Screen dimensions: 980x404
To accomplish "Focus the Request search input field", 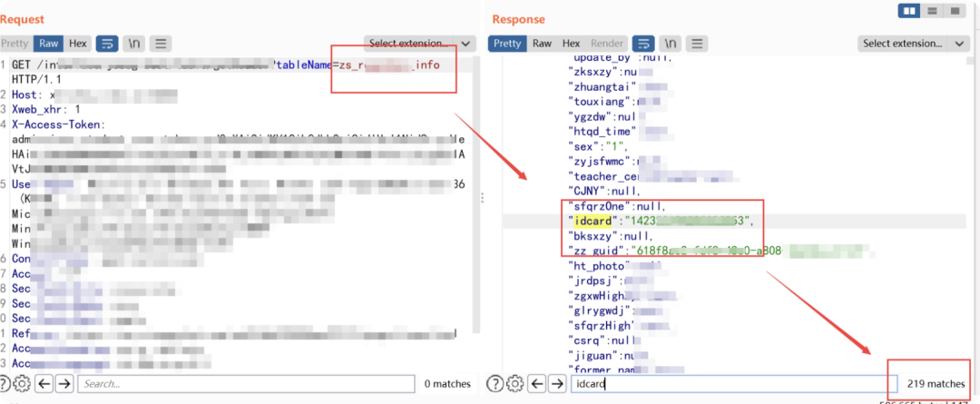I will point(246,383).
